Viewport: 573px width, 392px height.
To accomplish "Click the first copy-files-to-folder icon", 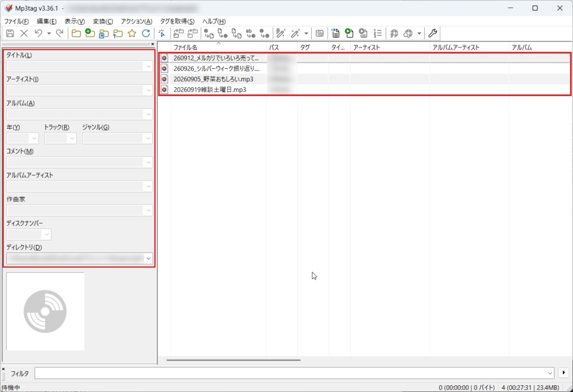I will tap(179, 34).
